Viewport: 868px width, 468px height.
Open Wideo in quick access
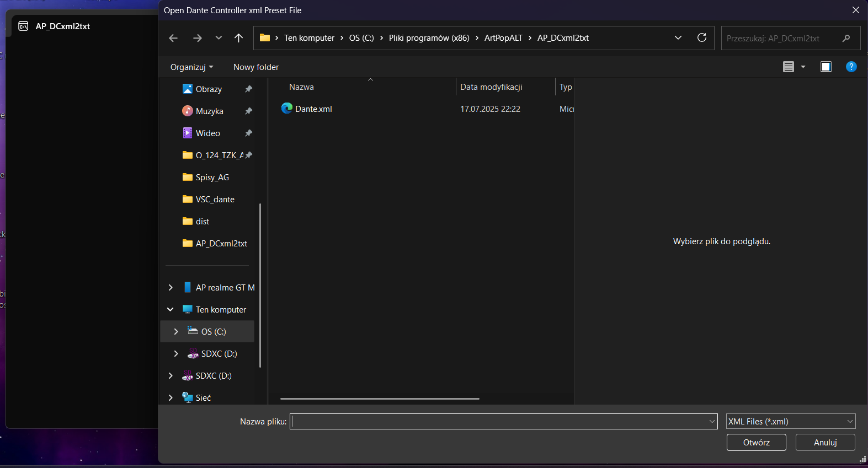[x=208, y=133]
